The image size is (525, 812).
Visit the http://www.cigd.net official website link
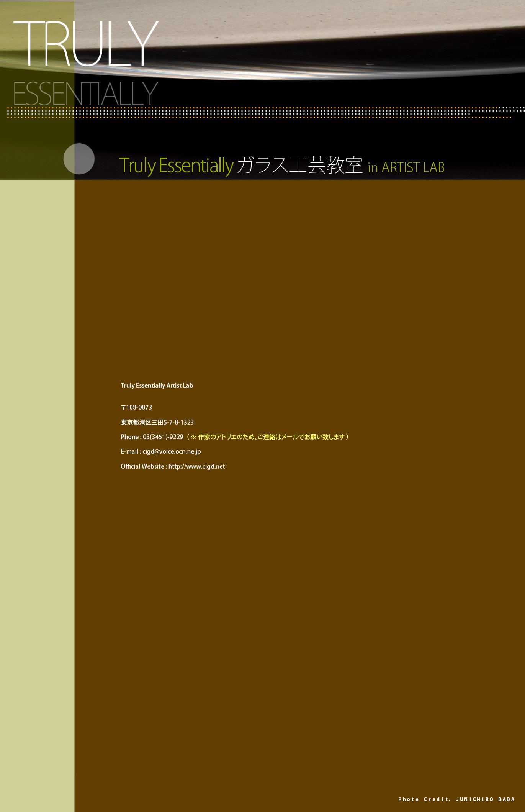(196, 466)
